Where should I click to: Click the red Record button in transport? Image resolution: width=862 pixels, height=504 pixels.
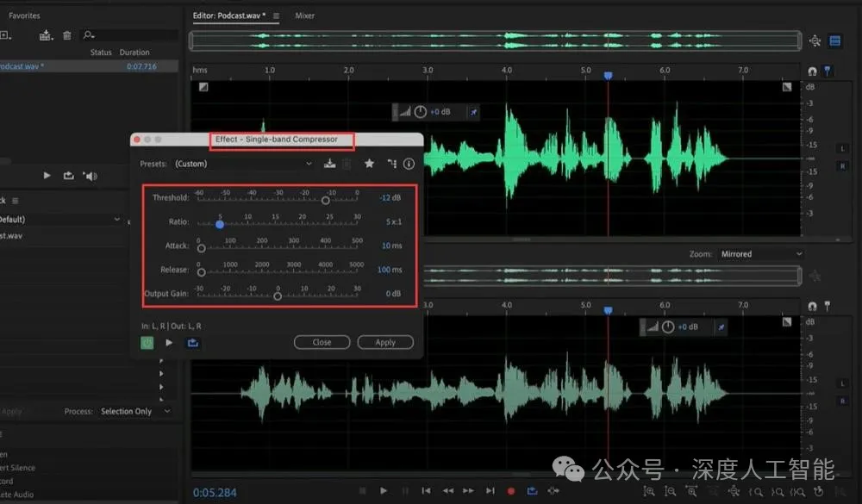511,491
